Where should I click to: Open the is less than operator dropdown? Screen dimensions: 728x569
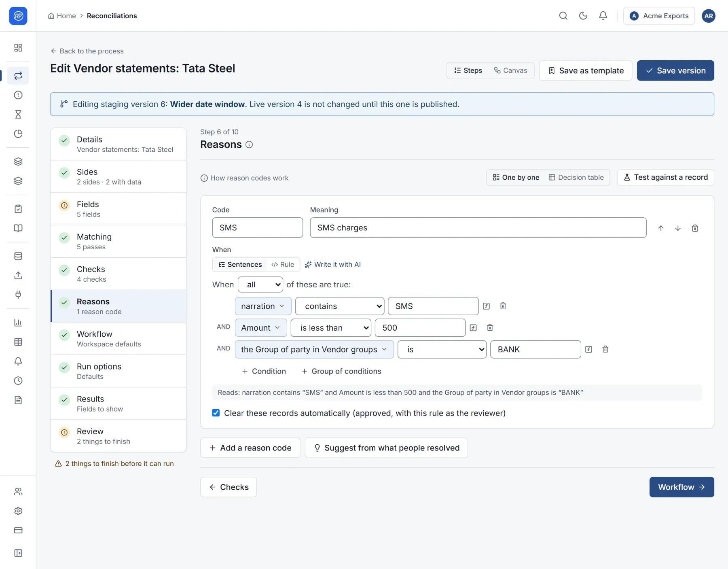[331, 328]
